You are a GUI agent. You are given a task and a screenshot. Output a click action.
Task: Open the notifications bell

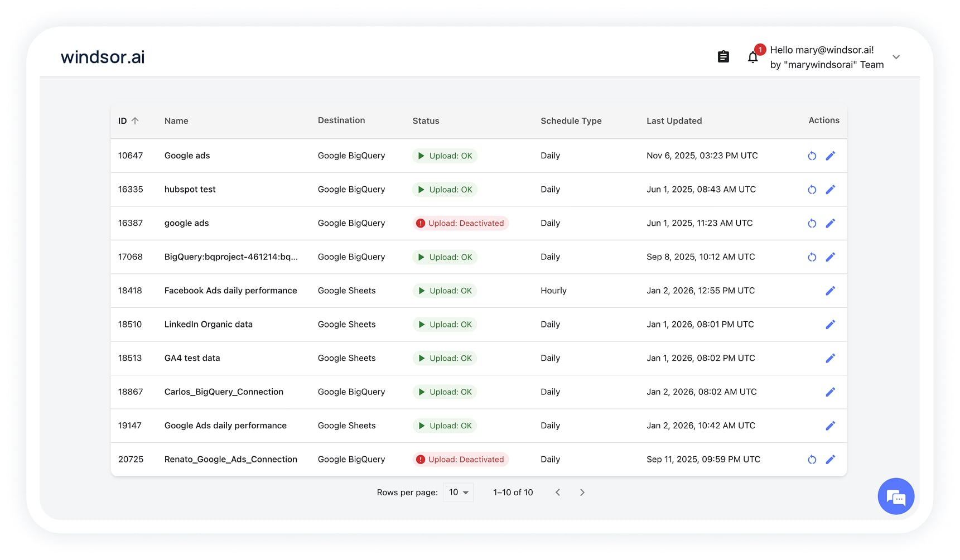pyautogui.click(x=752, y=57)
